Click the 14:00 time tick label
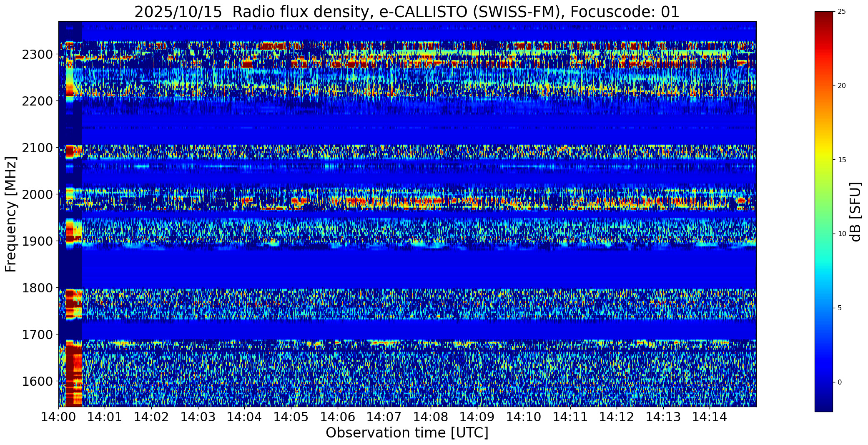 (x=58, y=417)
